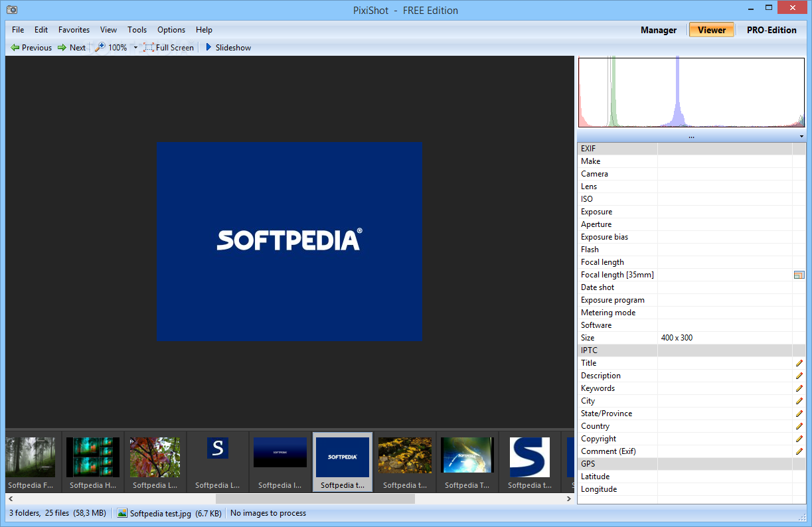Select the Camera row
Image resolution: width=812 pixels, height=527 pixels.
(x=691, y=174)
